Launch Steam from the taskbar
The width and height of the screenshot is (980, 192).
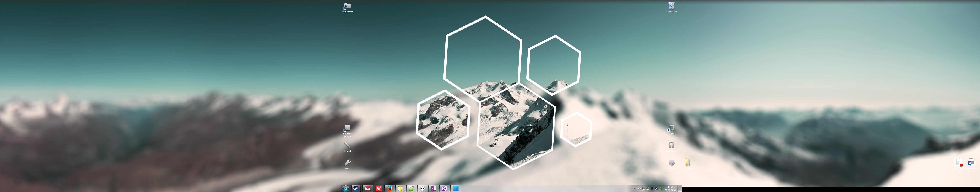click(x=356, y=189)
